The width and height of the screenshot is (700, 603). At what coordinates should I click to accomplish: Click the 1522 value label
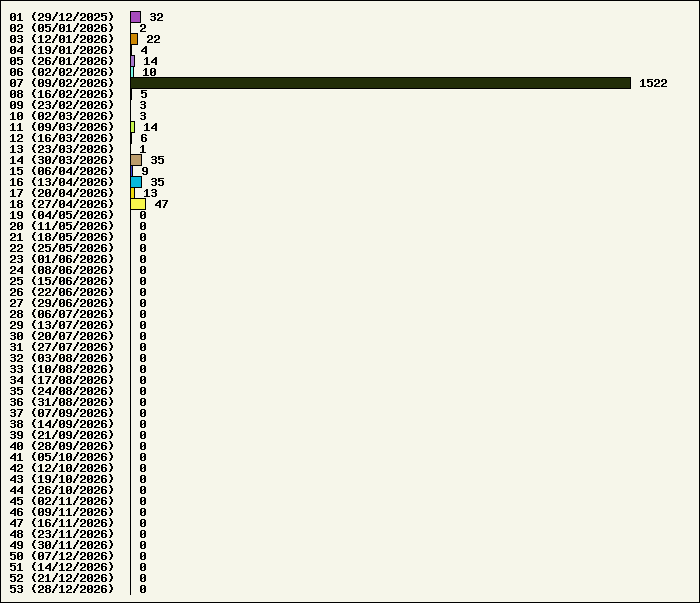coord(653,83)
